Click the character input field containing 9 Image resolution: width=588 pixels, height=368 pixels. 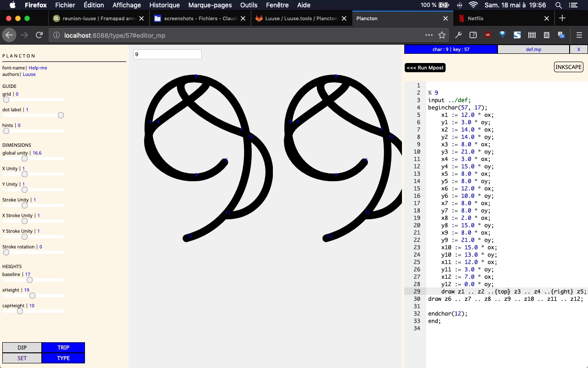167,54
